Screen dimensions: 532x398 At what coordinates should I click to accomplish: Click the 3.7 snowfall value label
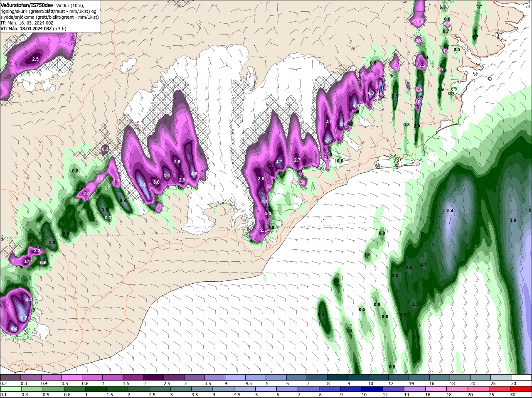(x=279, y=162)
